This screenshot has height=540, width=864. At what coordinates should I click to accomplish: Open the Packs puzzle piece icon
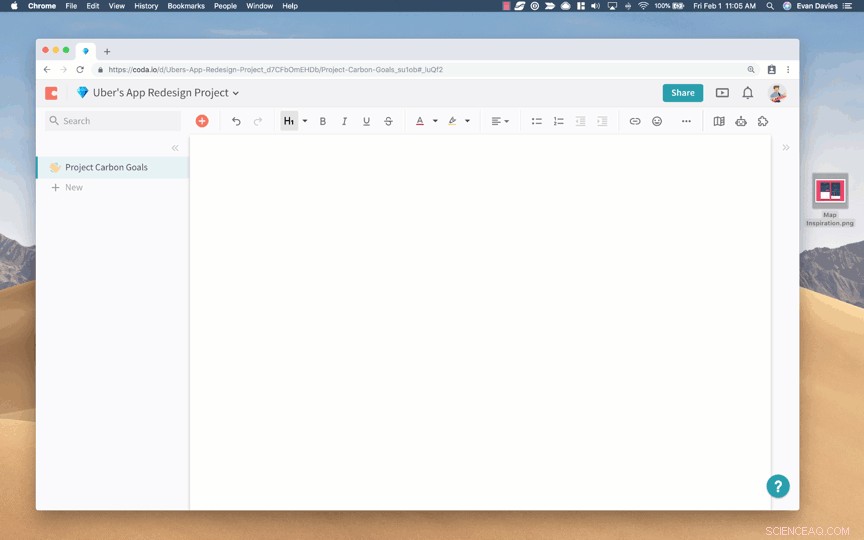[x=763, y=121]
